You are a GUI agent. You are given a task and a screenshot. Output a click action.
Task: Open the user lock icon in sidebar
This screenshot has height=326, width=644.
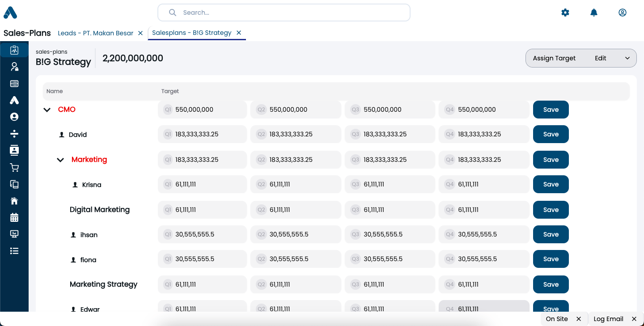click(x=14, y=67)
